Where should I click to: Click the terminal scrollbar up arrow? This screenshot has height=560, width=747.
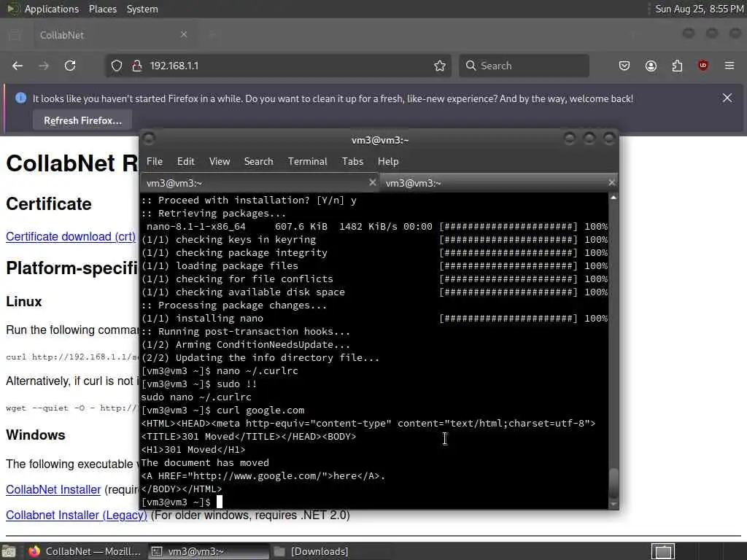point(614,197)
